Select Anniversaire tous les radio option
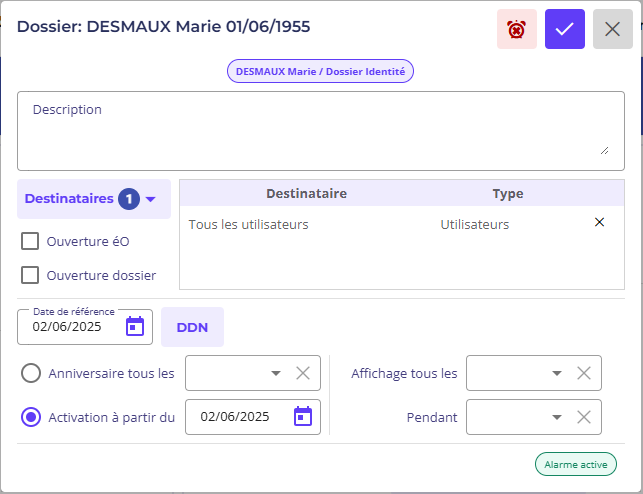 click(x=31, y=373)
